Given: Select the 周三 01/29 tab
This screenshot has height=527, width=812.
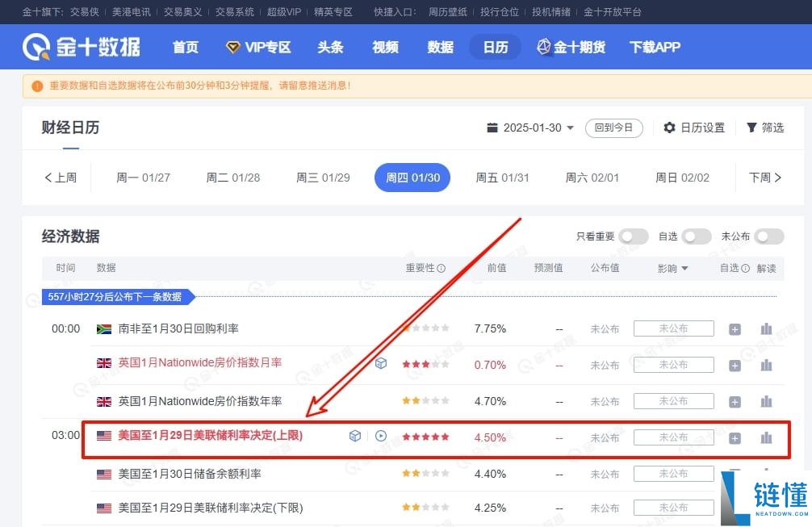Looking at the screenshot, I should coord(323,178).
